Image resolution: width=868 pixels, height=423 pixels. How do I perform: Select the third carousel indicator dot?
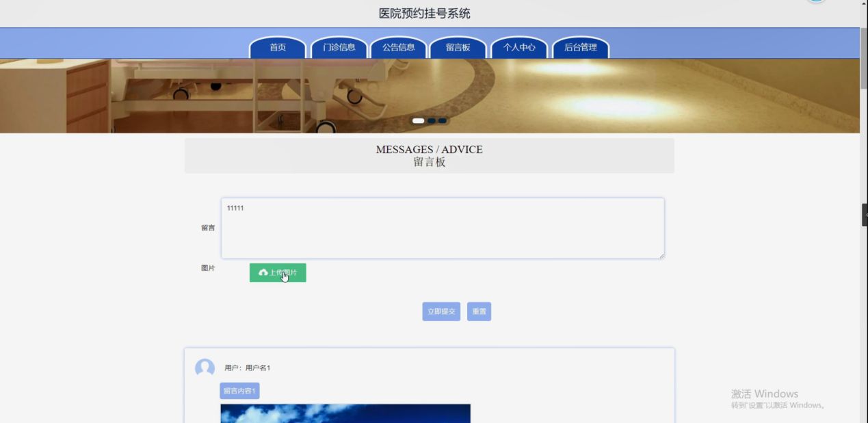[x=443, y=121]
